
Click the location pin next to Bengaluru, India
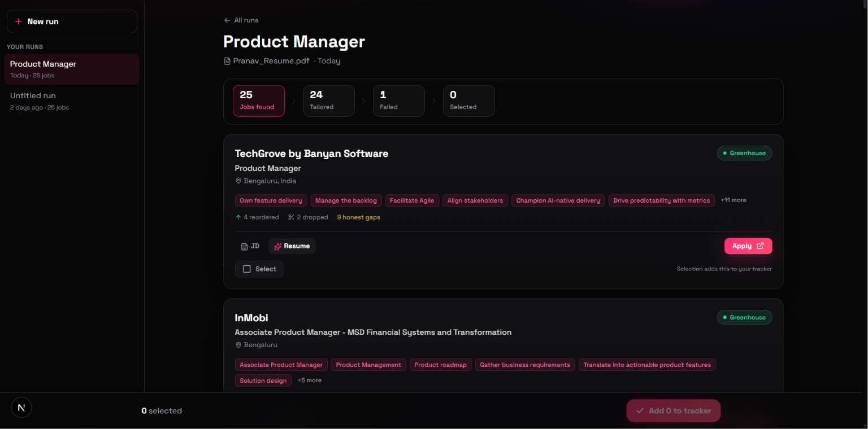click(x=238, y=181)
